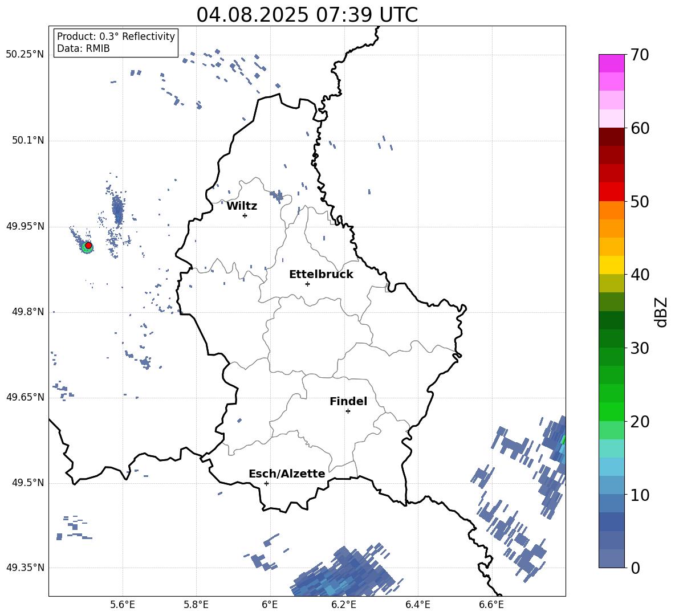Pick the cyan colorbar swatch near 15
675x616 pixels.
click(x=611, y=467)
